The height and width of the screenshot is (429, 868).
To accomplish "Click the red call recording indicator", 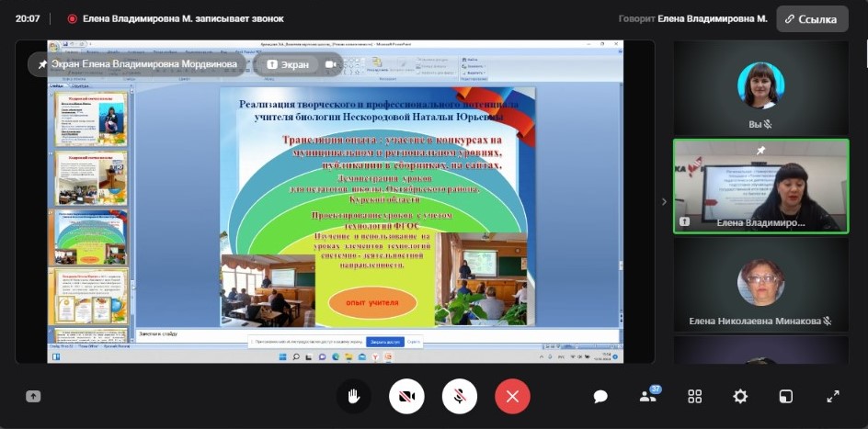I will pos(72,18).
